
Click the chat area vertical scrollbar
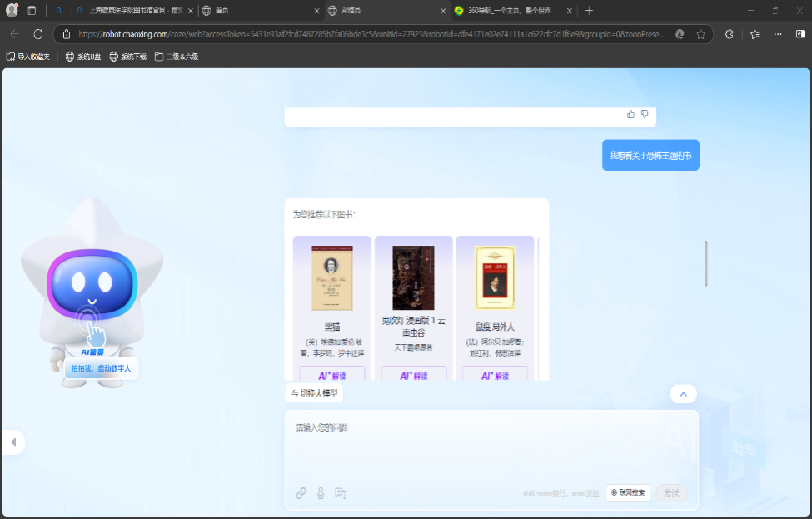[706, 263]
